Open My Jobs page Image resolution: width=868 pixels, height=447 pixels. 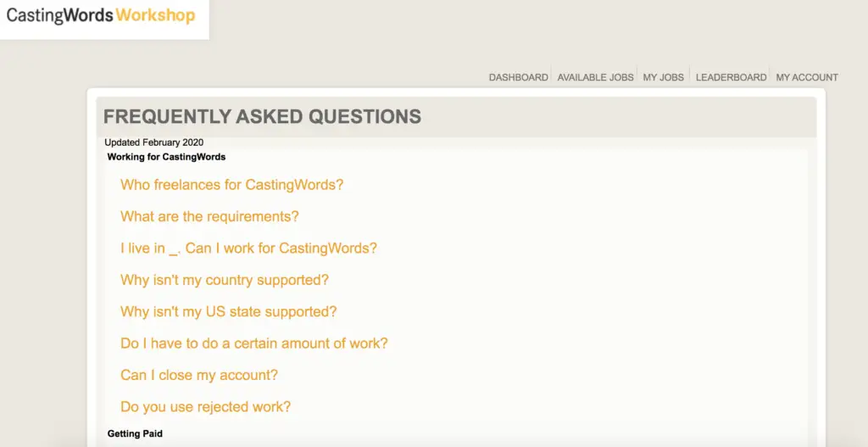coord(663,77)
